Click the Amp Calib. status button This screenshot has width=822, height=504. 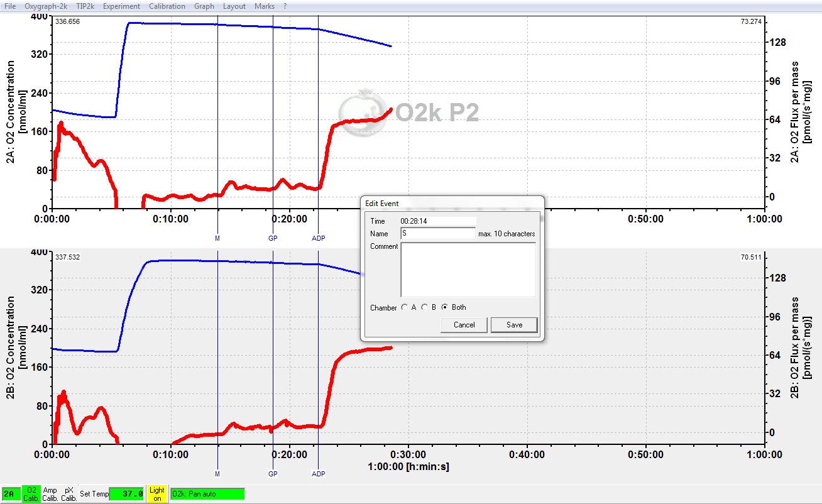(x=50, y=494)
